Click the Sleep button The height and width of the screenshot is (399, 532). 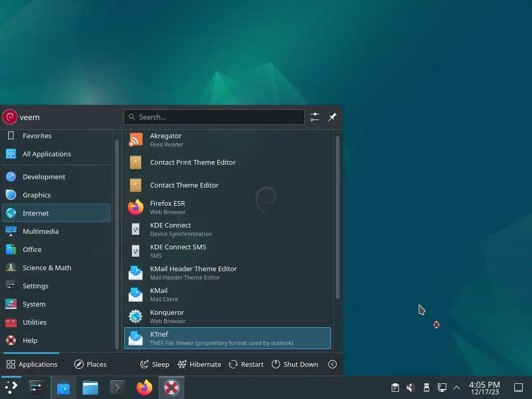pos(155,364)
